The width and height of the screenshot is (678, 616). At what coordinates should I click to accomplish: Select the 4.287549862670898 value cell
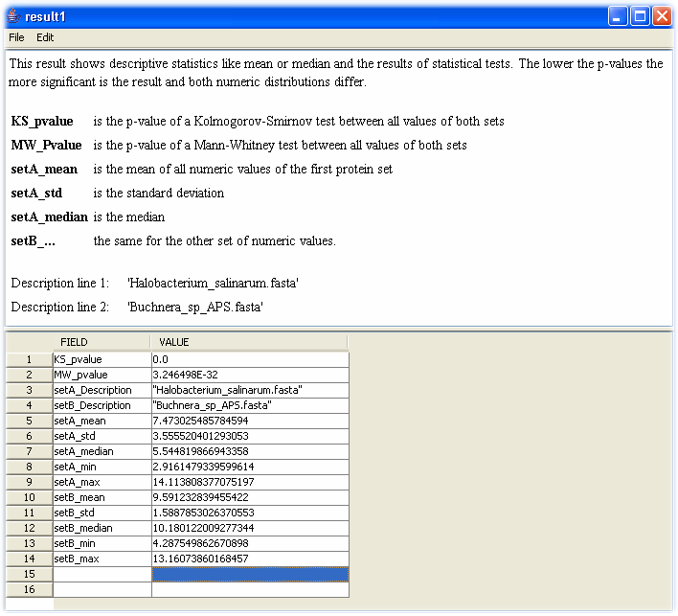pos(250,544)
